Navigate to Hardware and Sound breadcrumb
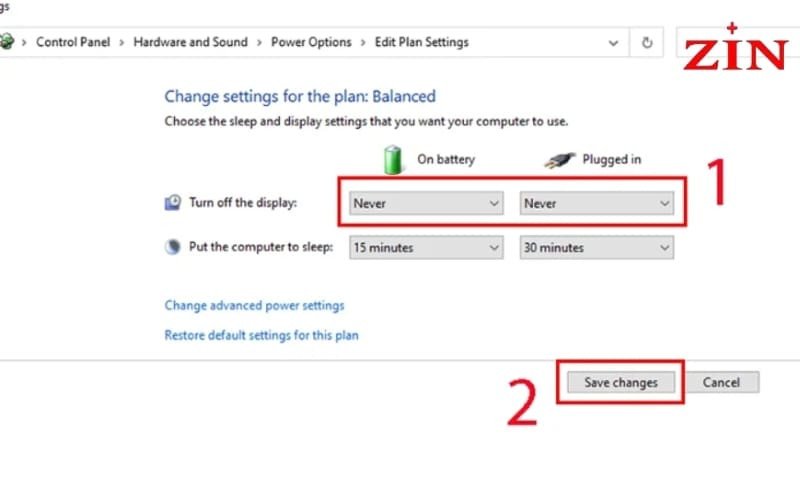 point(190,42)
